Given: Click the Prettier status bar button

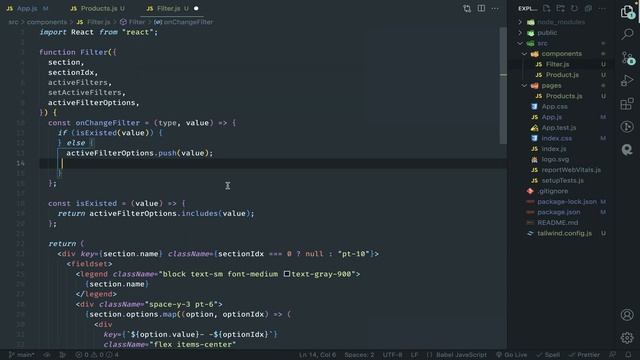Looking at the screenshot, I should pyautogui.click(x=584, y=355).
